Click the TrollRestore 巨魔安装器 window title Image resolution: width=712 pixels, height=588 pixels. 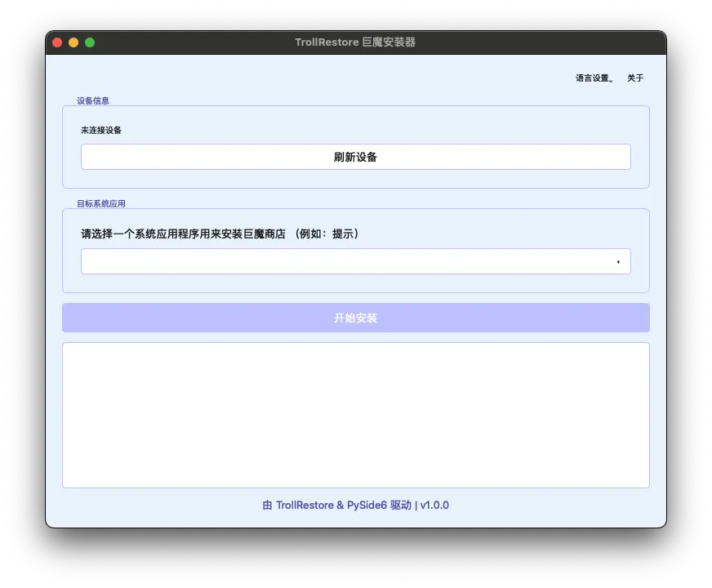coord(355,42)
